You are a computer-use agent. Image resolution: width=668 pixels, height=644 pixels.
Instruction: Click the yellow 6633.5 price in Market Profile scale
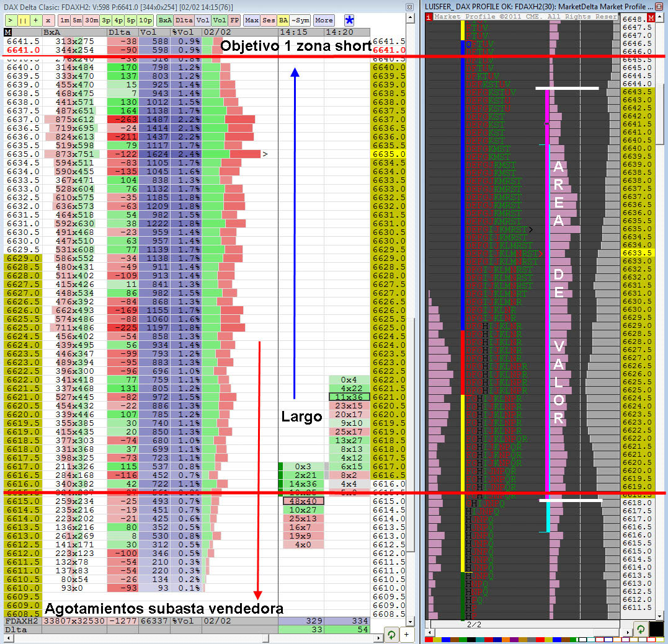(637, 253)
